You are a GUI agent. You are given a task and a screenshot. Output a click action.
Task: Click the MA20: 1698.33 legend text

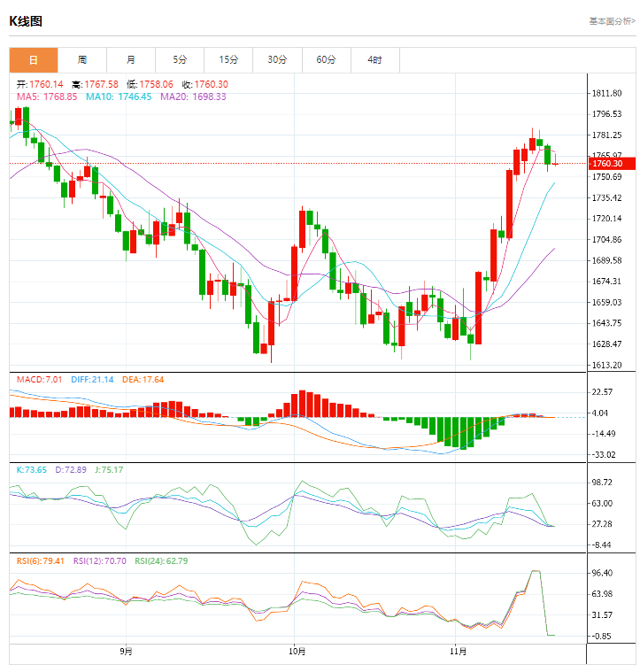(193, 97)
